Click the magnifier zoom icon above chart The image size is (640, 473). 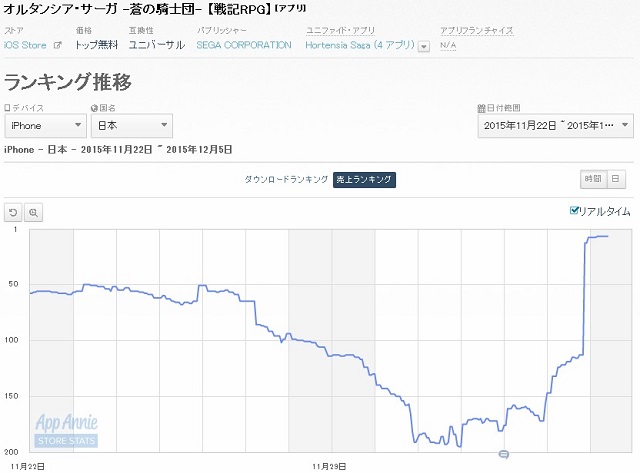[x=33, y=212]
